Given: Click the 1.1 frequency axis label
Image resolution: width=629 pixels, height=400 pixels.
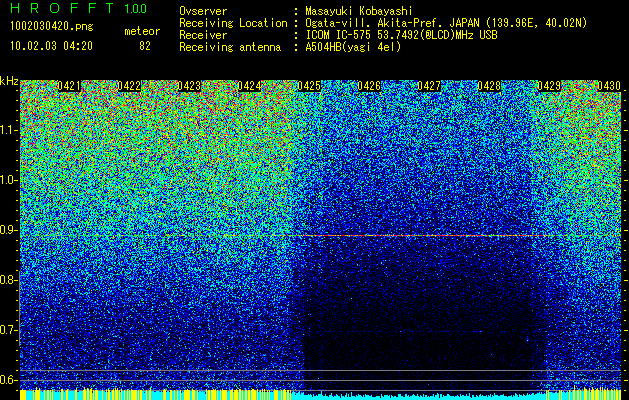Looking at the screenshot, I should (8, 130).
